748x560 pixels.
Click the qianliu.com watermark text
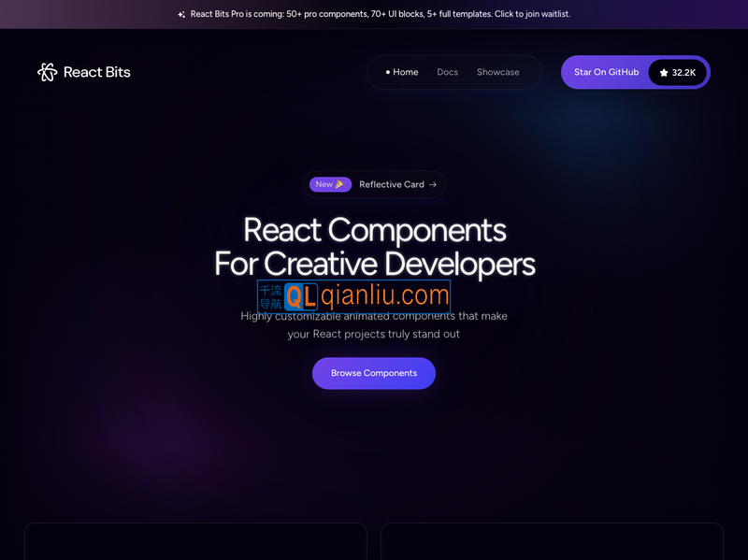click(x=384, y=296)
